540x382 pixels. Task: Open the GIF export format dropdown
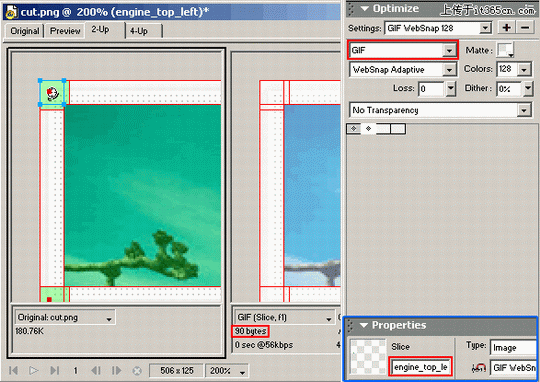(404, 50)
